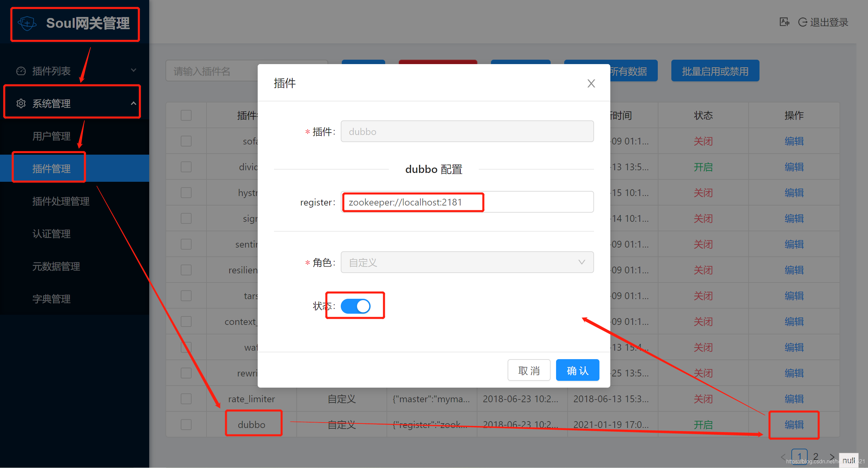
Task: Click the cancel button in dialog
Action: tap(529, 370)
